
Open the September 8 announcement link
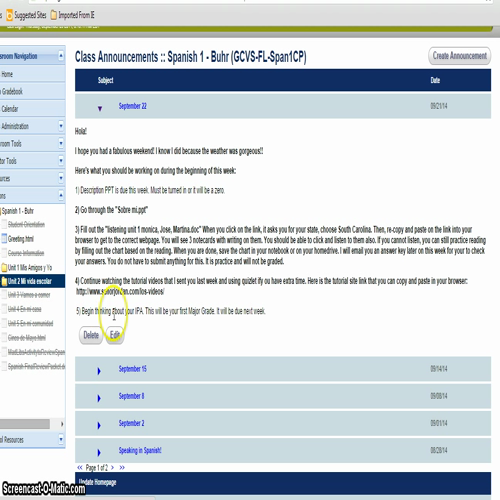pos(131,396)
